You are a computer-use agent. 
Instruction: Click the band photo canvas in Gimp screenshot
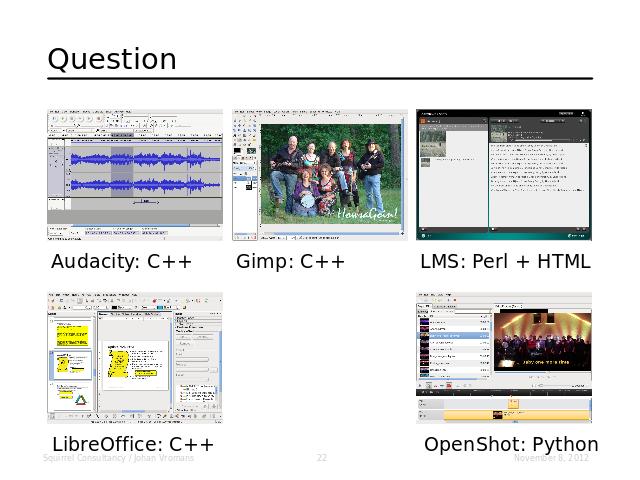[331, 174]
